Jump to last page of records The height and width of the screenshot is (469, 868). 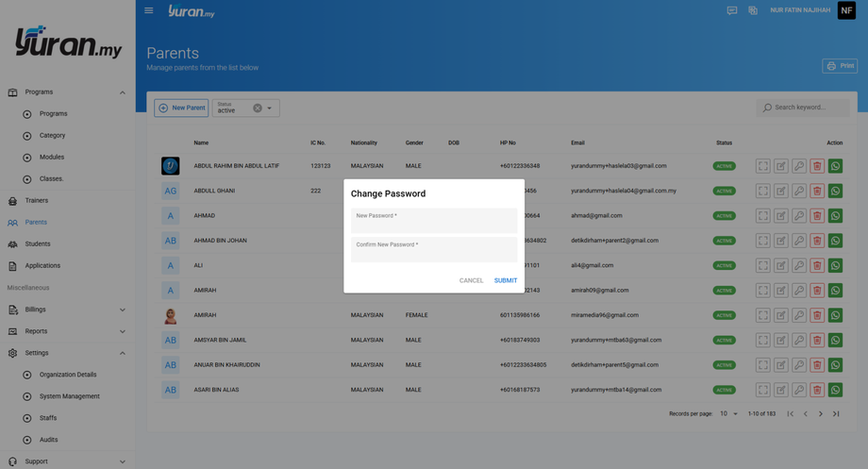coord(836,414)
